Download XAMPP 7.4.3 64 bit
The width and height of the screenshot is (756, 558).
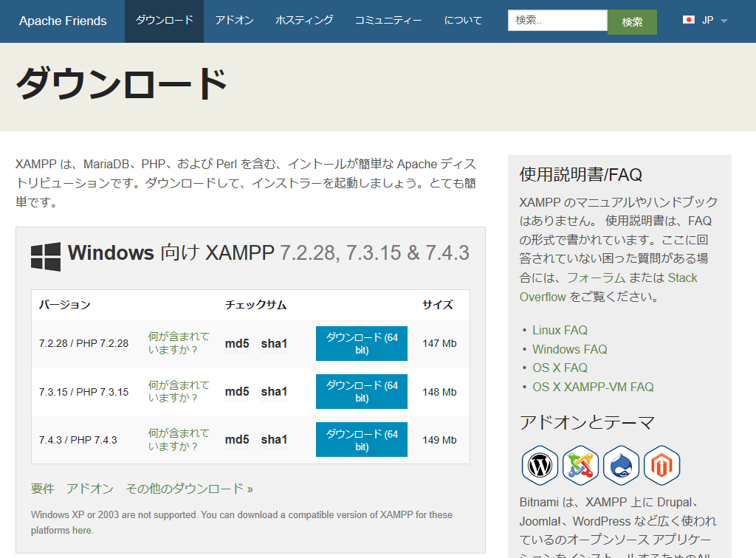(361, 440)
